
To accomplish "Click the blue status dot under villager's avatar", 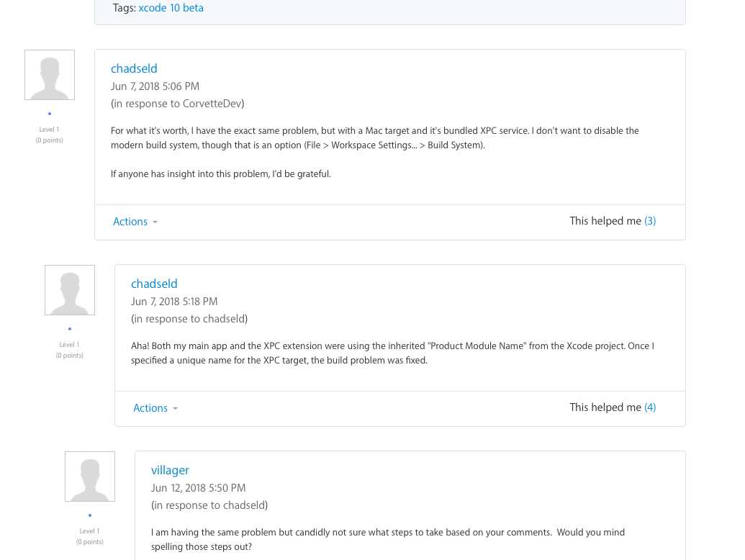I will 90,515.
